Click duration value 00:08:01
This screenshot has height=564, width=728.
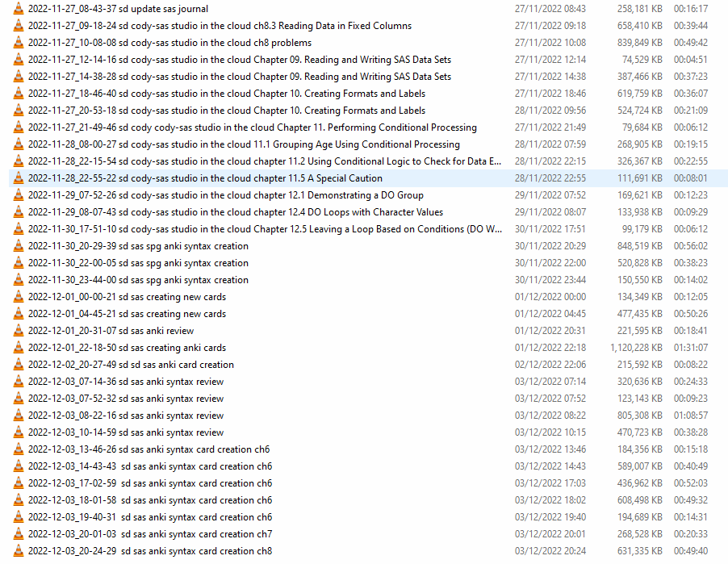[691, 178]
